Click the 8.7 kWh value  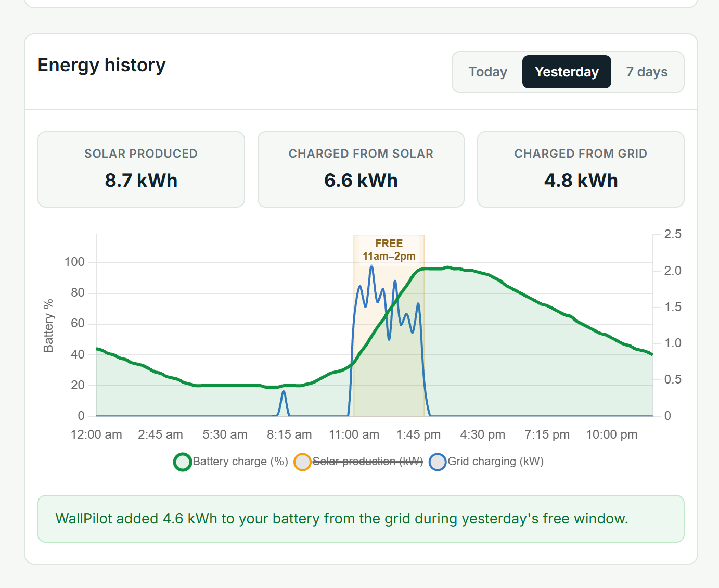[x=141, y=181]
